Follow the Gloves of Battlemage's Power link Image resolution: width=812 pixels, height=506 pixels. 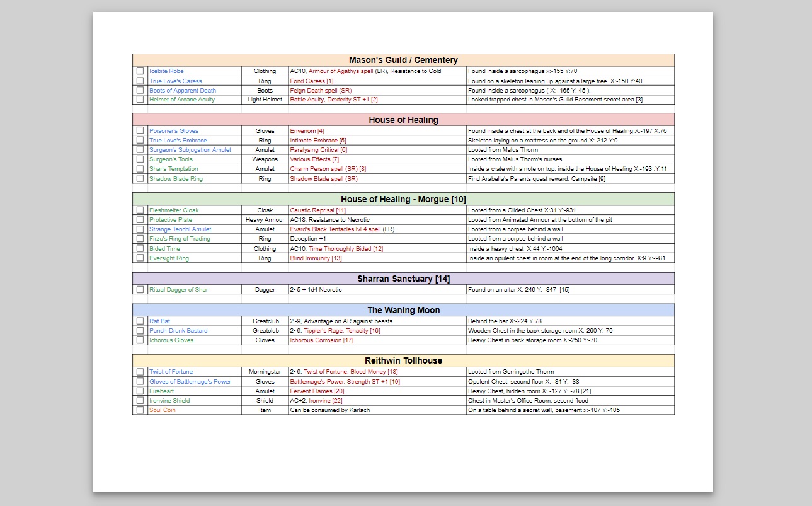tap(190, 382)
